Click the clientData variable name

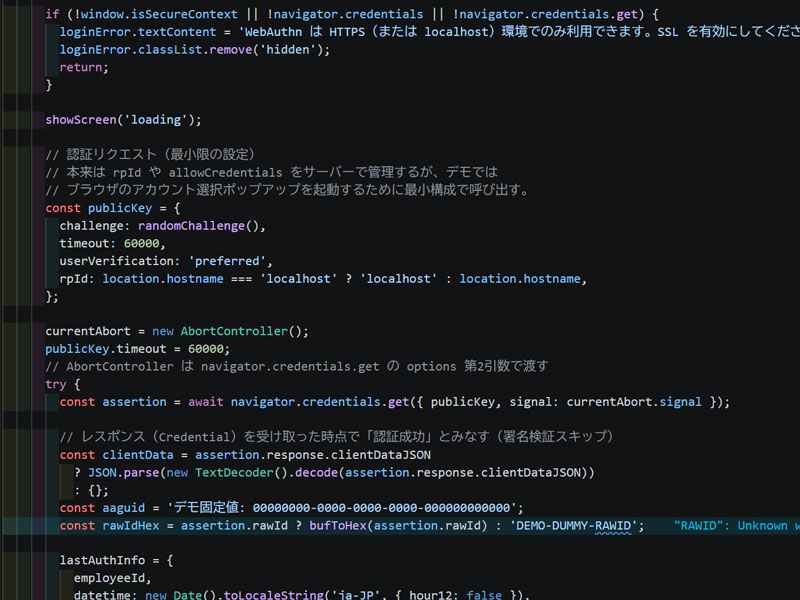(138, 455)
